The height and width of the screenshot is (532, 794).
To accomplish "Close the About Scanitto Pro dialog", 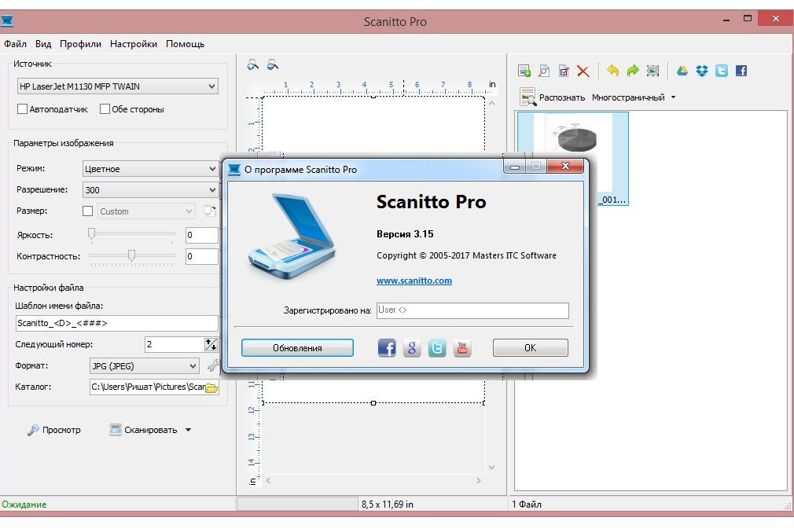I will pyautogui.click(x=565, y=166).
